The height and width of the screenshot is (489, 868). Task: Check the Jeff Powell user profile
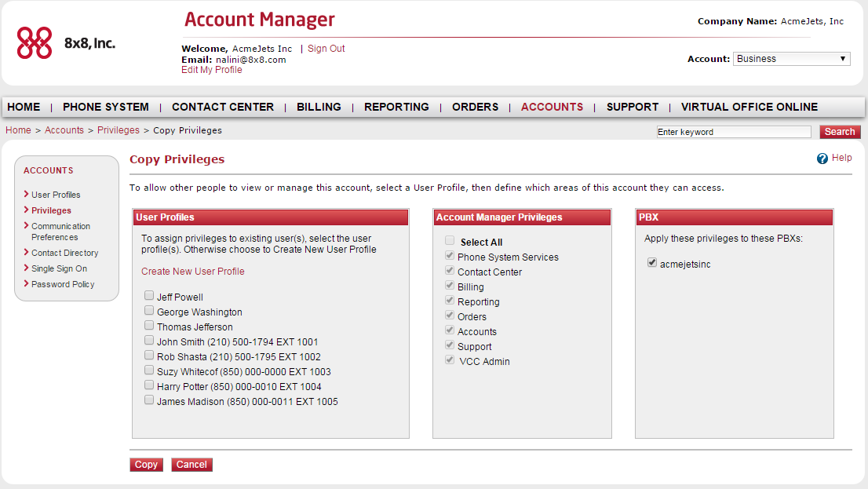pos(149,296)
